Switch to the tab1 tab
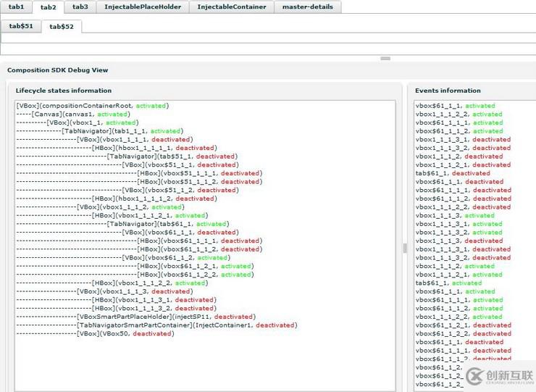 click(x=16, y=7)
